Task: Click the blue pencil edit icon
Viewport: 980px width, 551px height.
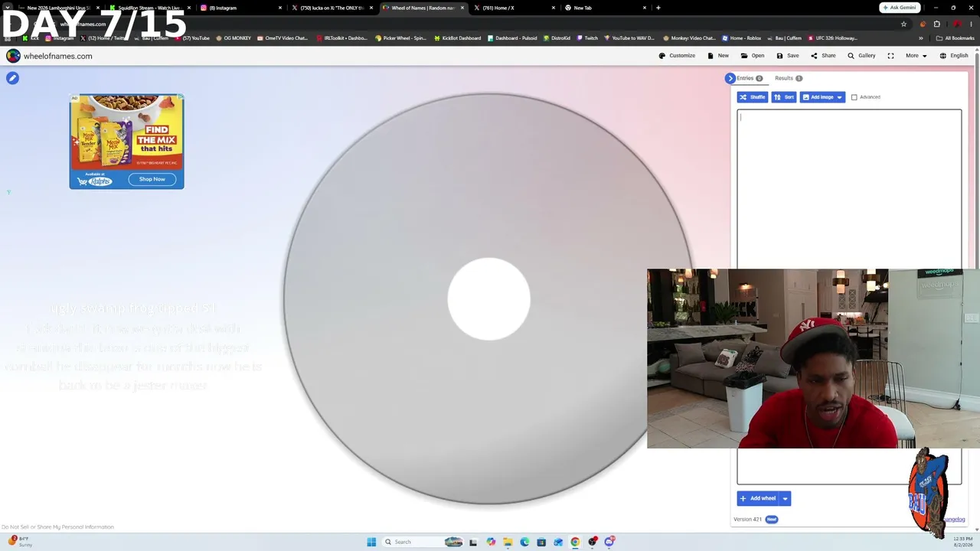Action: pyautogui.click(x=12, y=78)
